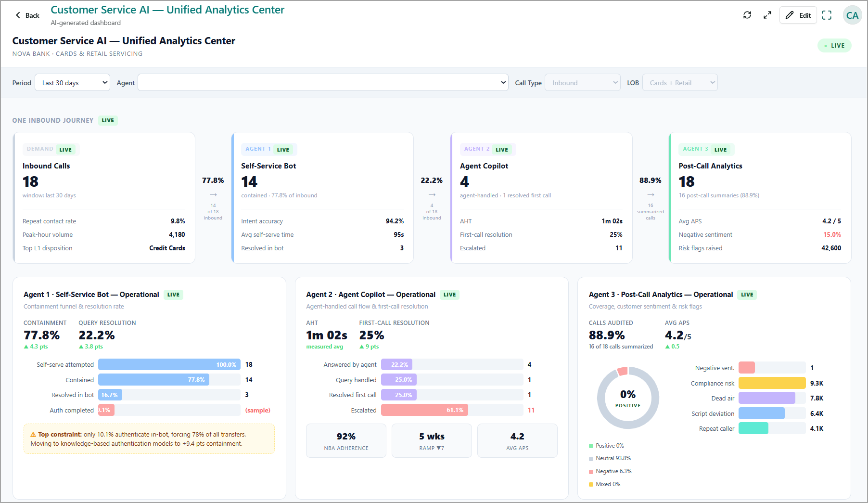
Task: Click the Self-Service Bot card title
Action: coord(268,166)
